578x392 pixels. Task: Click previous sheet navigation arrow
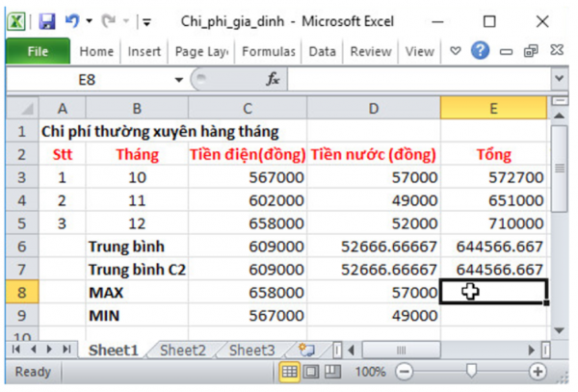[x=33, y=350]
